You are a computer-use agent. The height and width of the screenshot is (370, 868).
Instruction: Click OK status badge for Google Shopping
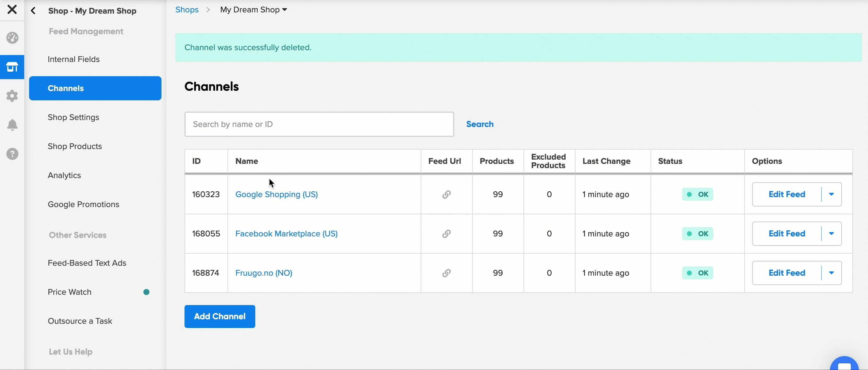697,194
